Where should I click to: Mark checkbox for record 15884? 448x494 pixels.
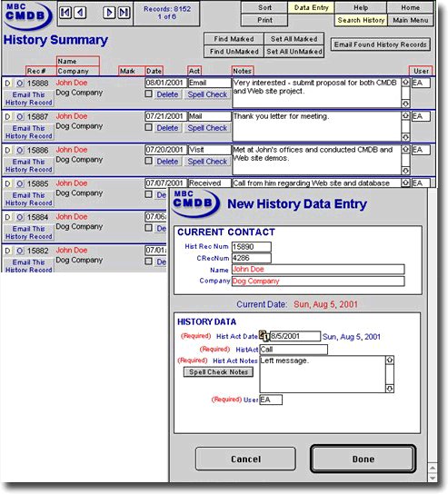(x=148, y=228)
